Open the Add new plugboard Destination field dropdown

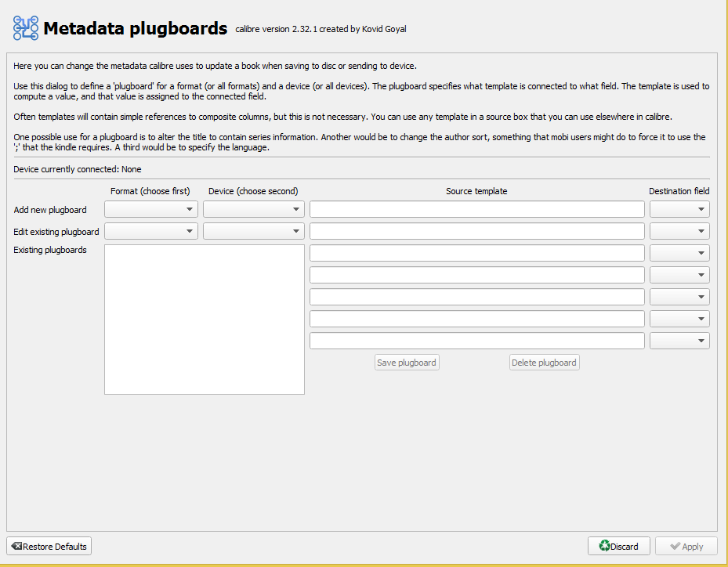coord(679,209)
